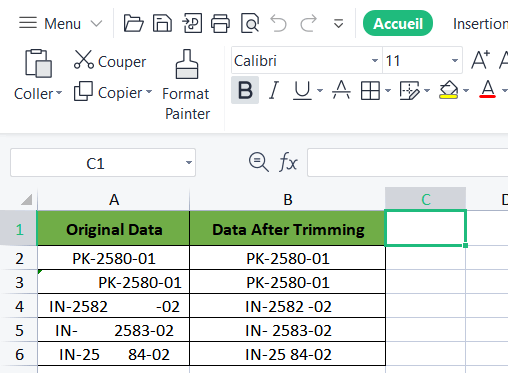508x373 pixels.
Task: Select cell A2 with PK-2580-01
Action: (x=114, y=258)
